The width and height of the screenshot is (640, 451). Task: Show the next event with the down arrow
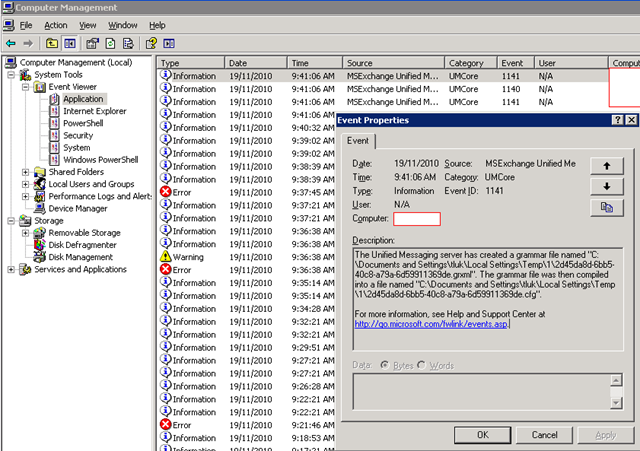tap(606, 186)
